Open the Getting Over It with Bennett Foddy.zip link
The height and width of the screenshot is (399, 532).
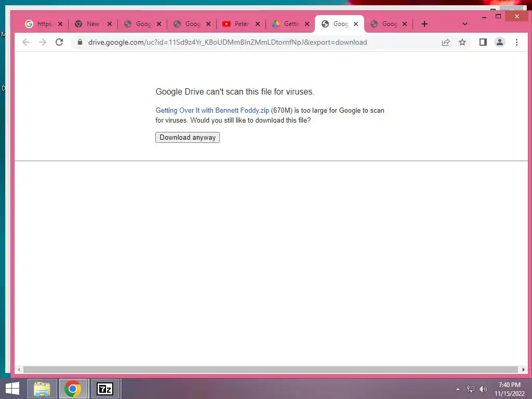point(212,110)
